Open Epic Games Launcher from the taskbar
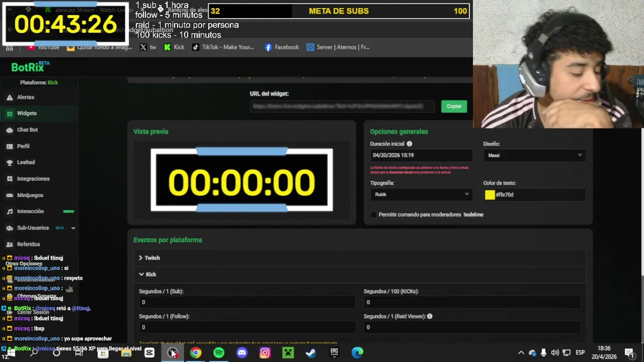 coord(334,352)
